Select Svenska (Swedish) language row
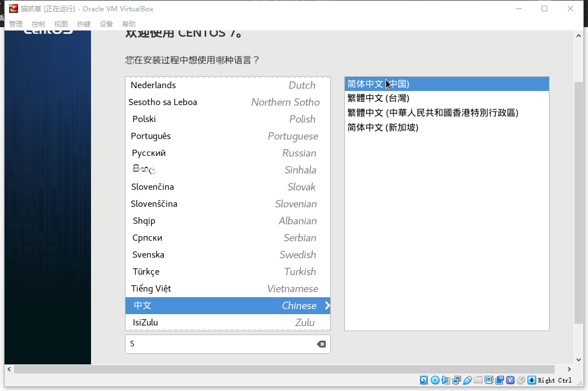The width and height of the screenshot is (588, 391). tap(228, 254)
